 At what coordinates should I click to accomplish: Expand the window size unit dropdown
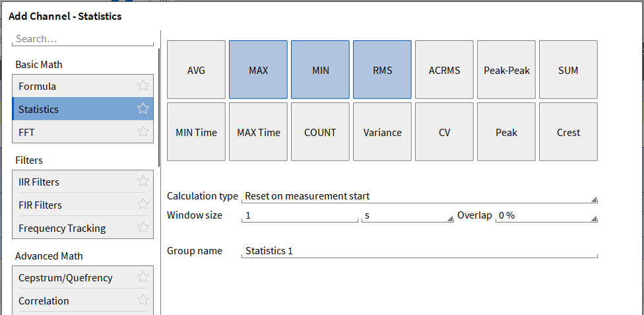tap(406, 216)
